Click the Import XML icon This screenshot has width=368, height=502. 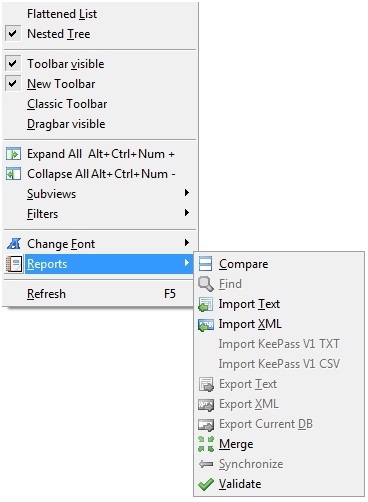(x=206, y=325)
